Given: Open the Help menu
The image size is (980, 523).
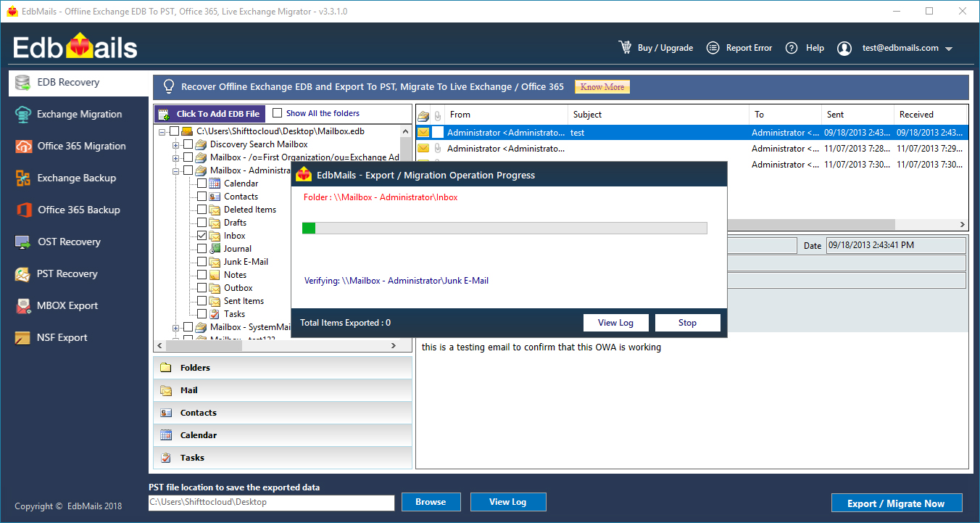Looking at the screenshot, I should pyautogui.click(x=806, y=47).
